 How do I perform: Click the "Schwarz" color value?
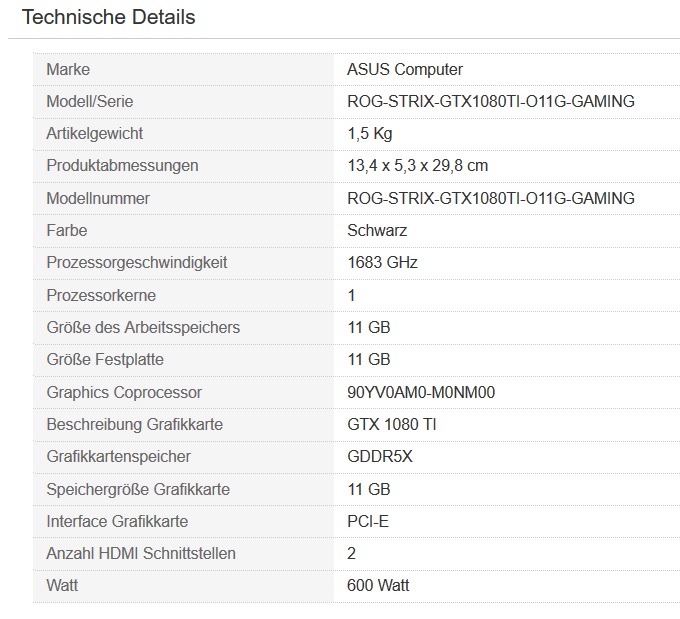(377, 230)
